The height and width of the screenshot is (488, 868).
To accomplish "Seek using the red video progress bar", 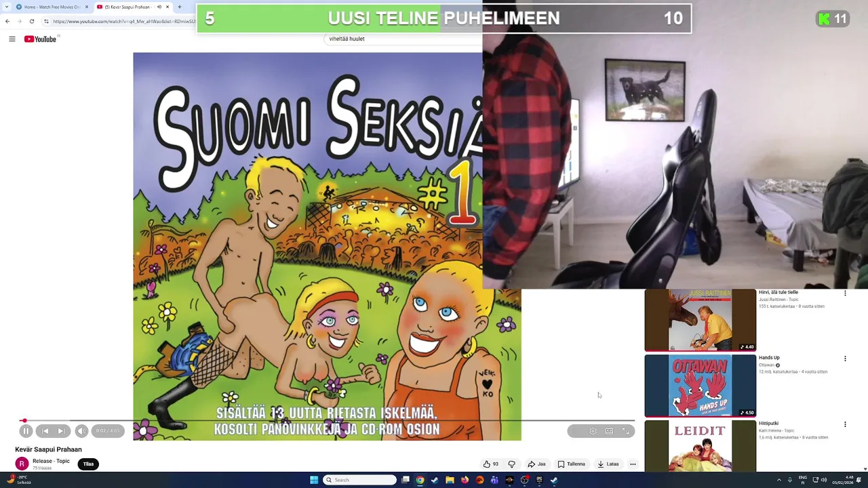I will coord(328,421).
